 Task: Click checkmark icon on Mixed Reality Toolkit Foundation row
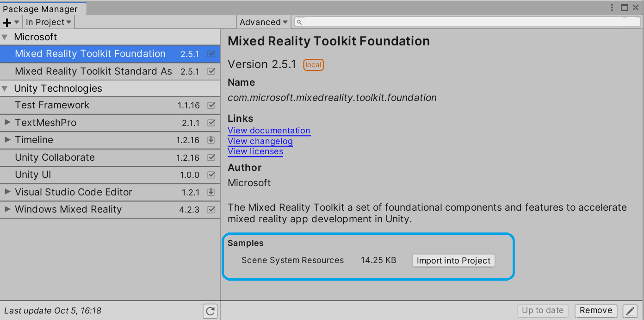point(211,54)
